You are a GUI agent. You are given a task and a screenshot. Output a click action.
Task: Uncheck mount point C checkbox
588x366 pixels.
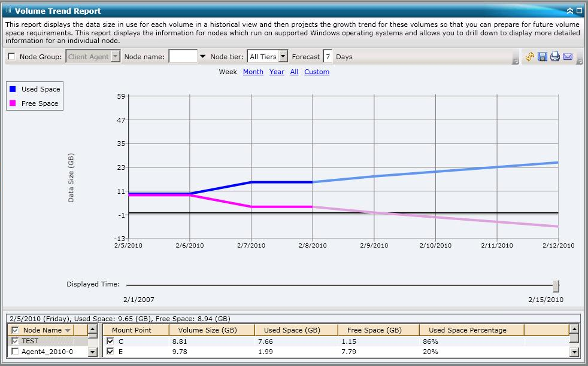coord(110,341)
